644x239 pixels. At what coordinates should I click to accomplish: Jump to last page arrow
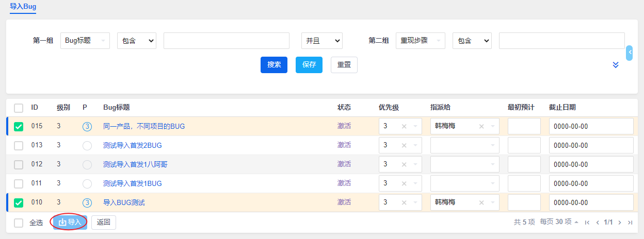[630, 223]
